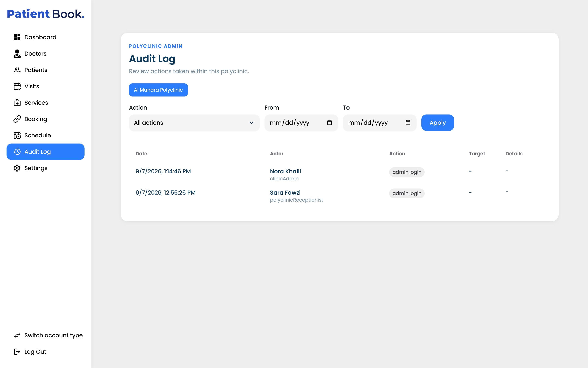This screenshot has width=588, height=368.
Task: Click the Schedule calendar-clock icon
Action: 17,135
